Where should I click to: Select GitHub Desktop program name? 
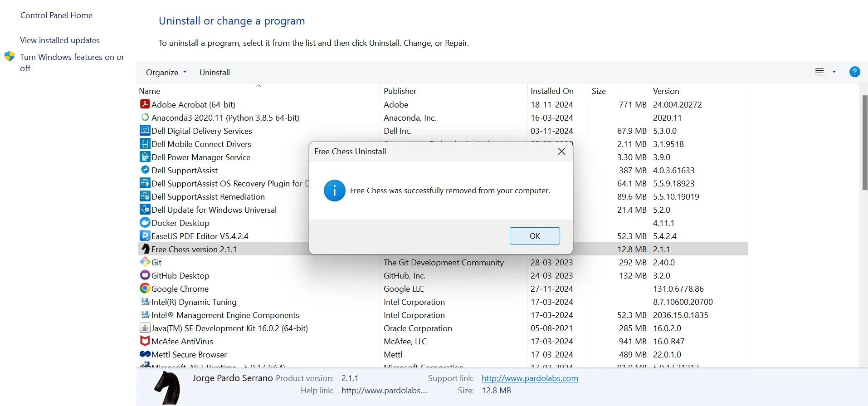coord(180,275)
